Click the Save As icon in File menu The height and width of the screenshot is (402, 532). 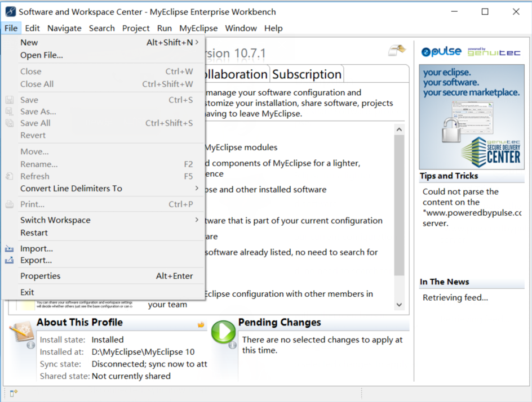tap(10, 111)
